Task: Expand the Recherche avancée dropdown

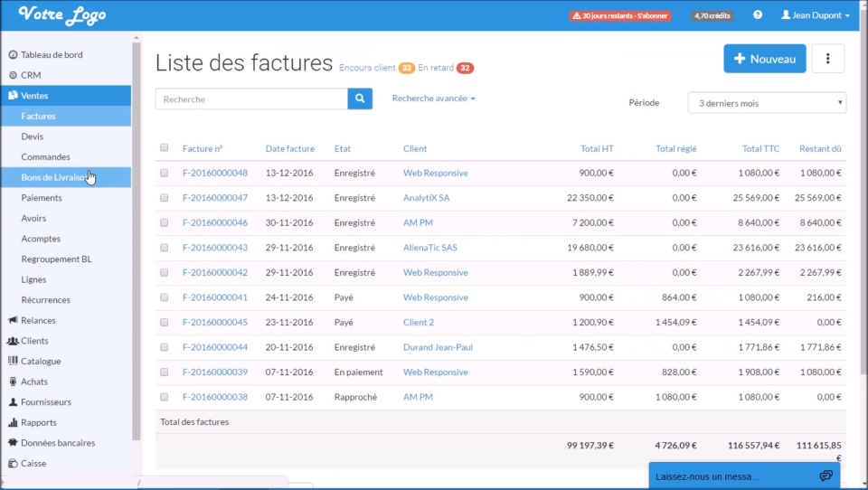Action: 433,98
